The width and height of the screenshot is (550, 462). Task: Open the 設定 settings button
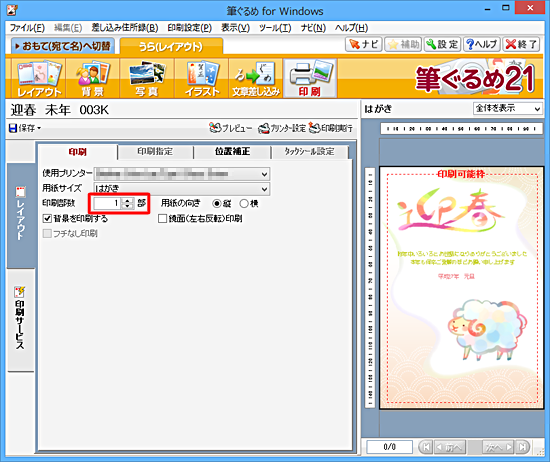[442, 45]
